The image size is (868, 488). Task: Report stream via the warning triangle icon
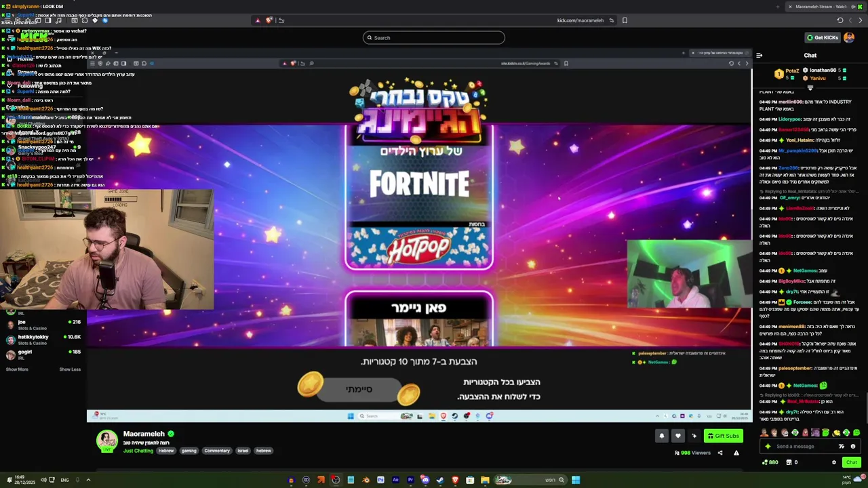point(736,453)
